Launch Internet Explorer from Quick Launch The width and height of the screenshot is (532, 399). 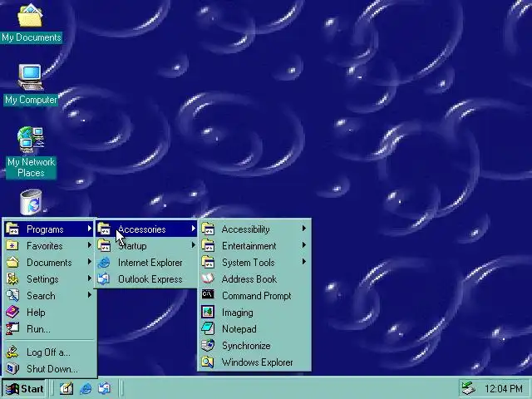[x=86, y=388]
